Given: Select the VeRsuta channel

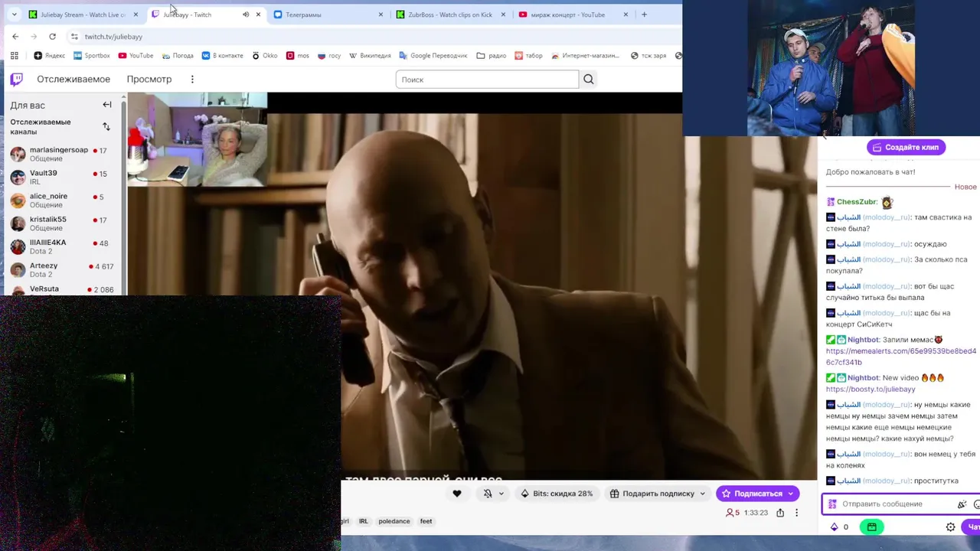Looking at the screenshot, I should pyautogui.click(x=64, y=289).
